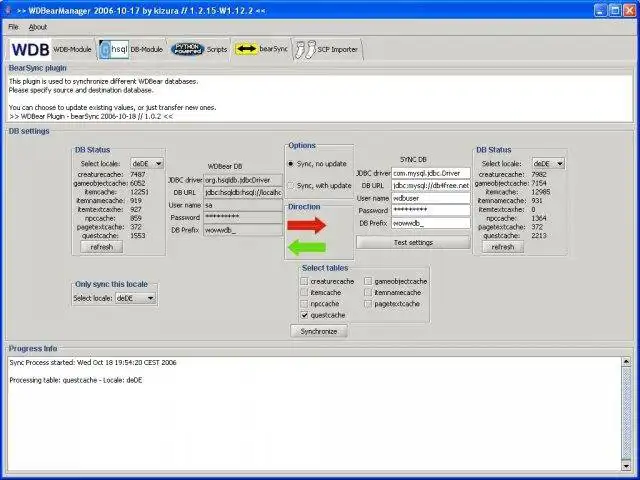Screen dimensions: 640x480
Task: Close the WDBearManager window
Action: point(630,10)
